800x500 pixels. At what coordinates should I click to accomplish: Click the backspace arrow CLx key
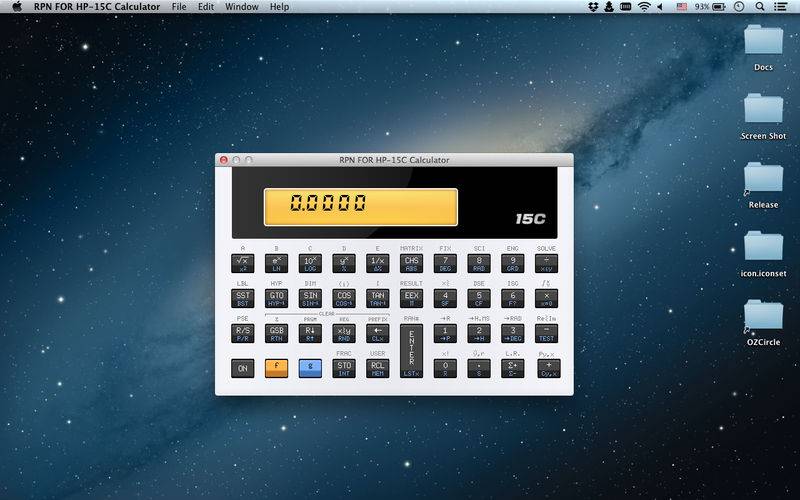pos(378,333)
